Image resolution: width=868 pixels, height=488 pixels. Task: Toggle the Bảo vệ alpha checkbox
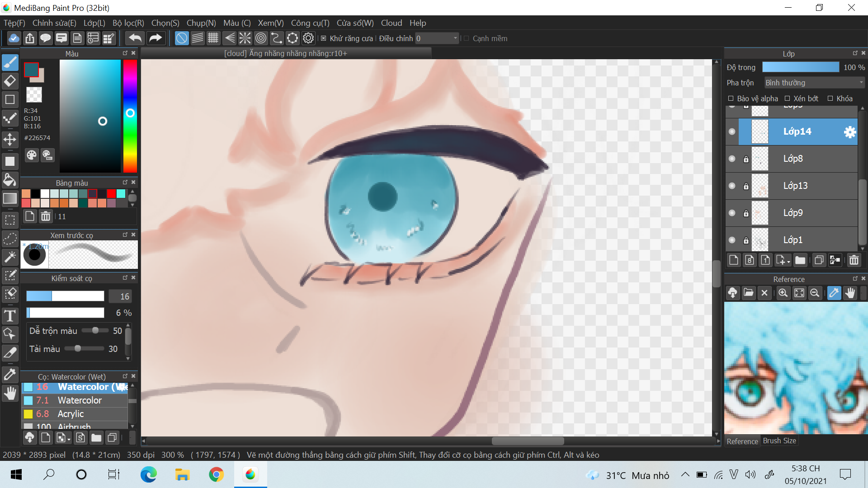[731, 99]
